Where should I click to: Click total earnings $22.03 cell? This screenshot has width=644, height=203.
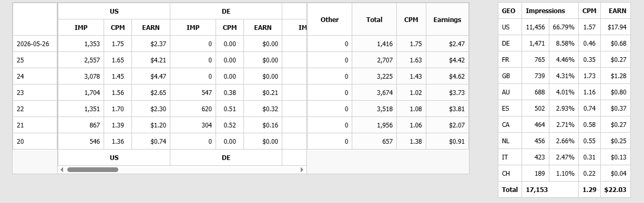click(x=615, y=190)
